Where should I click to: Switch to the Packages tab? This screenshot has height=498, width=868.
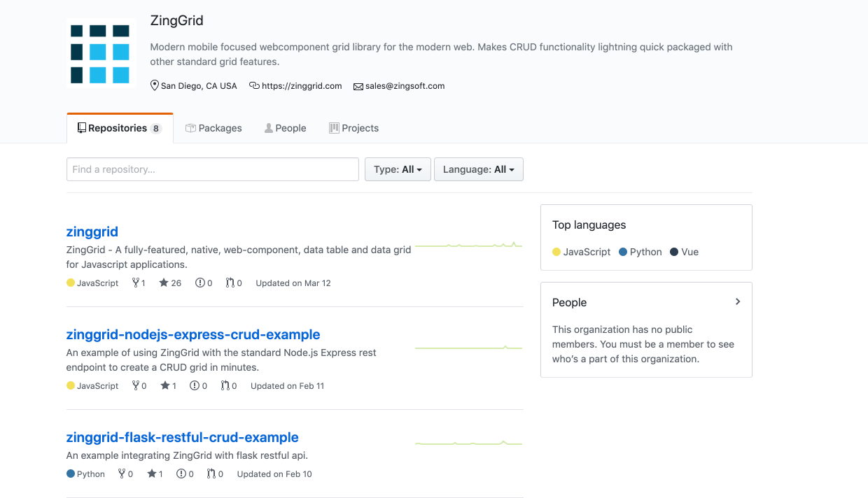tap(213, 128)
